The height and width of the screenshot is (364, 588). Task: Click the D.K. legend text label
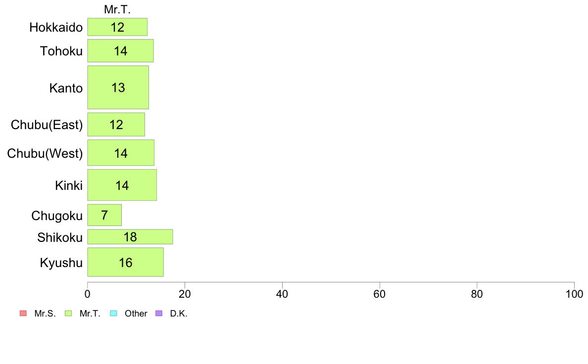[x=179, y=314]
